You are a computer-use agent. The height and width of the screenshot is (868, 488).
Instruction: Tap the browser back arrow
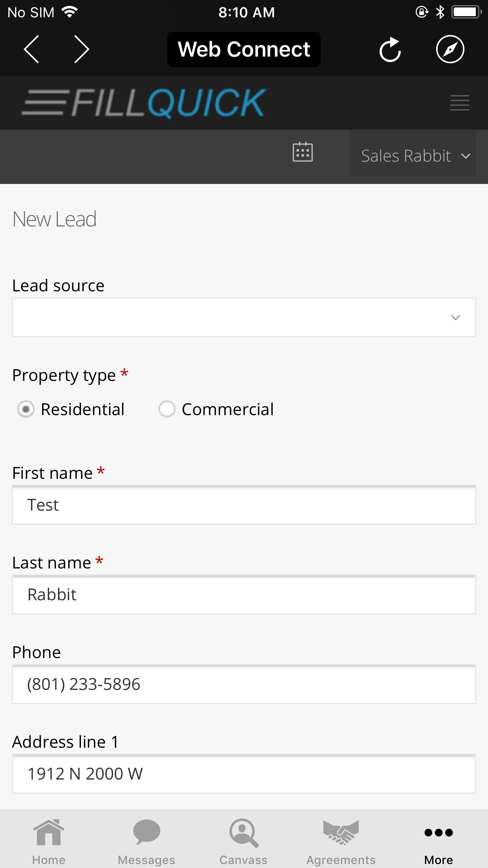[31, 50]
